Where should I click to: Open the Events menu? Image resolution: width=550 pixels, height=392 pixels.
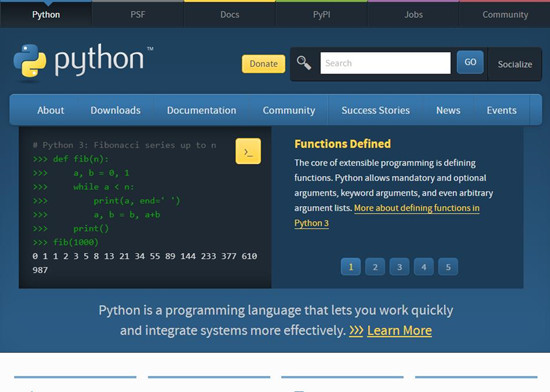[502, 110]
